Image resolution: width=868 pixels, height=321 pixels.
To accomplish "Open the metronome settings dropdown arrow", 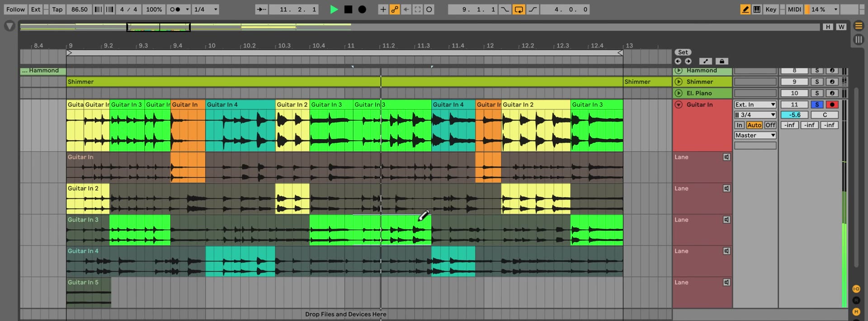I will (187, 9).
